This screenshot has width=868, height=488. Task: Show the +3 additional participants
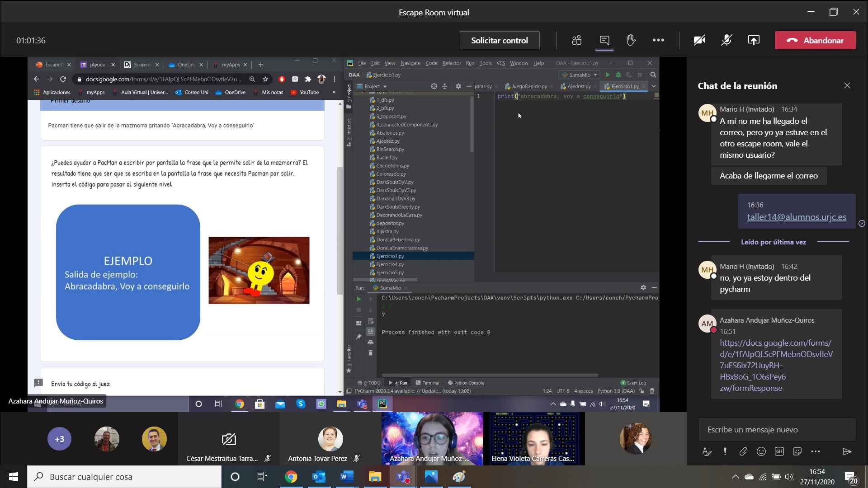(x=59, y=439)
